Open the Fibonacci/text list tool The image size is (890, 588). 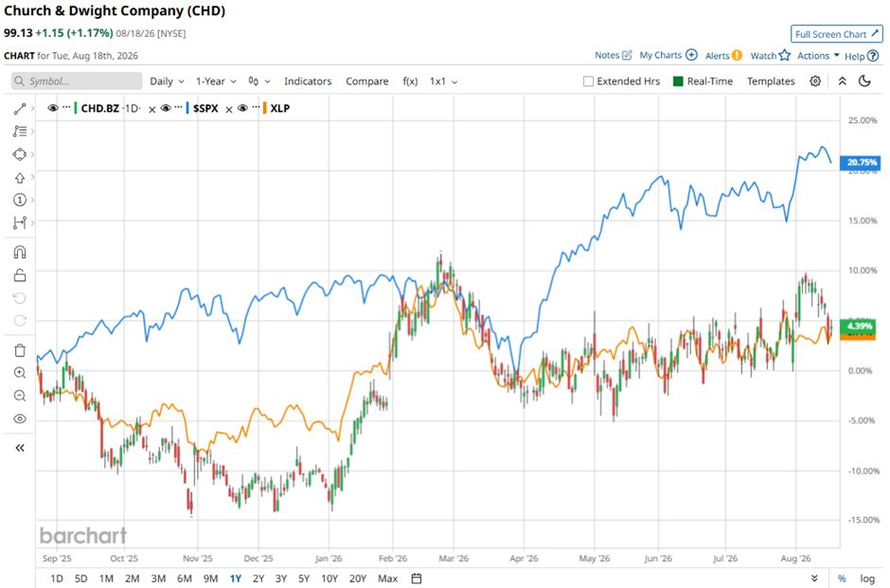click(x=20, y=131)
